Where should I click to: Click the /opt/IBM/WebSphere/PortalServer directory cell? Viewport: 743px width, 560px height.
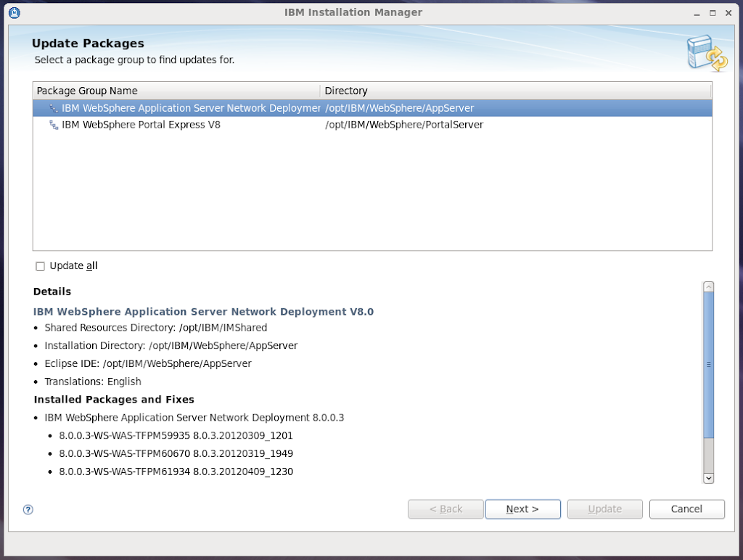pos(403,125)
